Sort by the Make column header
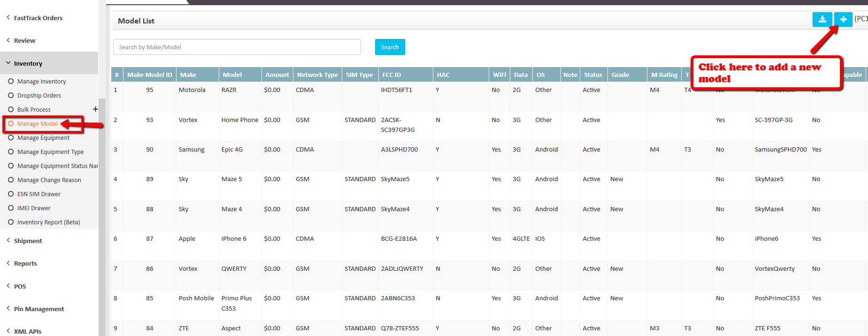 (198, 75)
